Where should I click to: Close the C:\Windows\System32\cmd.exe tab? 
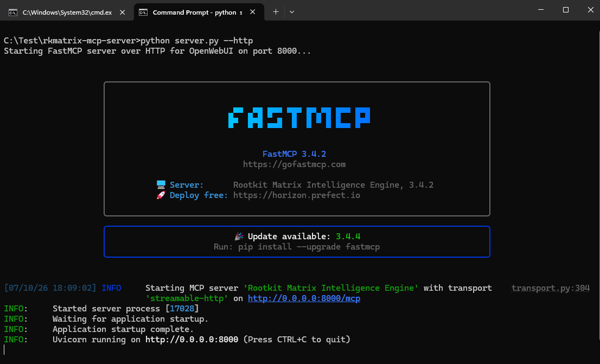point(123,12)
